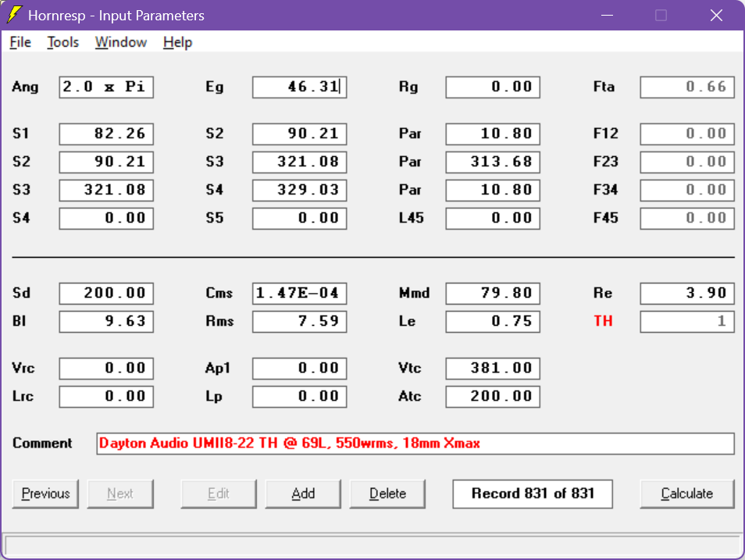
Task: Minimize the Hornresp window
Action: pos(607,15)
